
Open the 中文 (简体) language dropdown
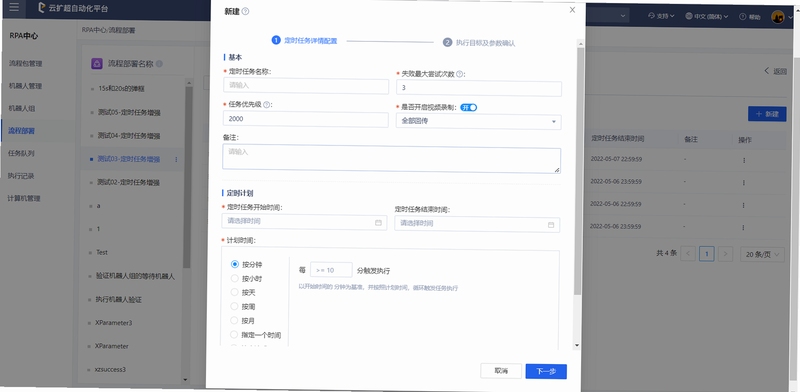click(x=707, y=16)
